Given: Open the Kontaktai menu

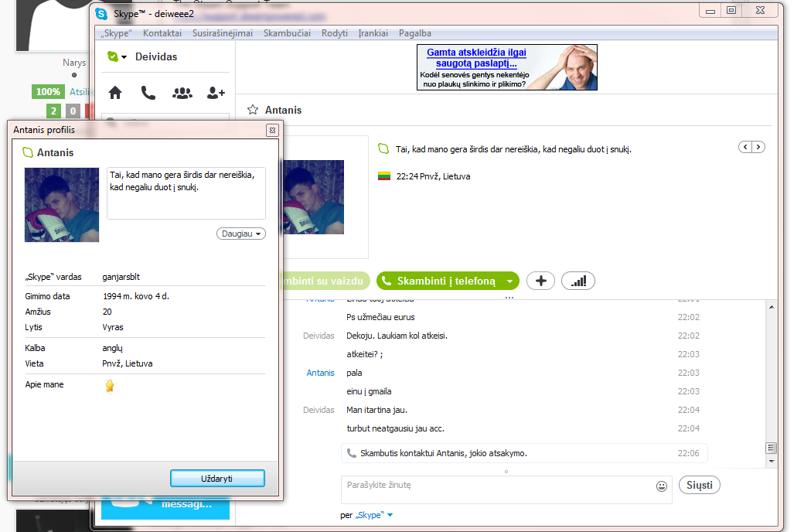Looking at the screenshot, I should click(x=162, y=33).
